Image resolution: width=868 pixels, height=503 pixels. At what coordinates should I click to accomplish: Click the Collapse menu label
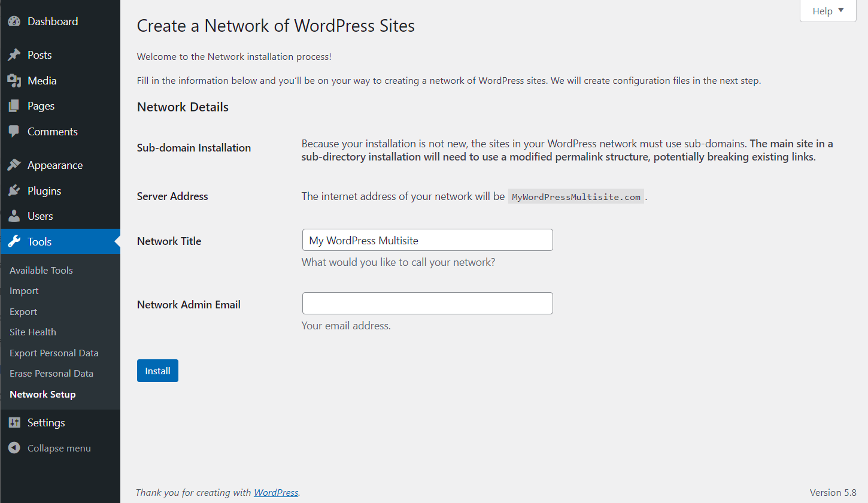tap(59, 449)
